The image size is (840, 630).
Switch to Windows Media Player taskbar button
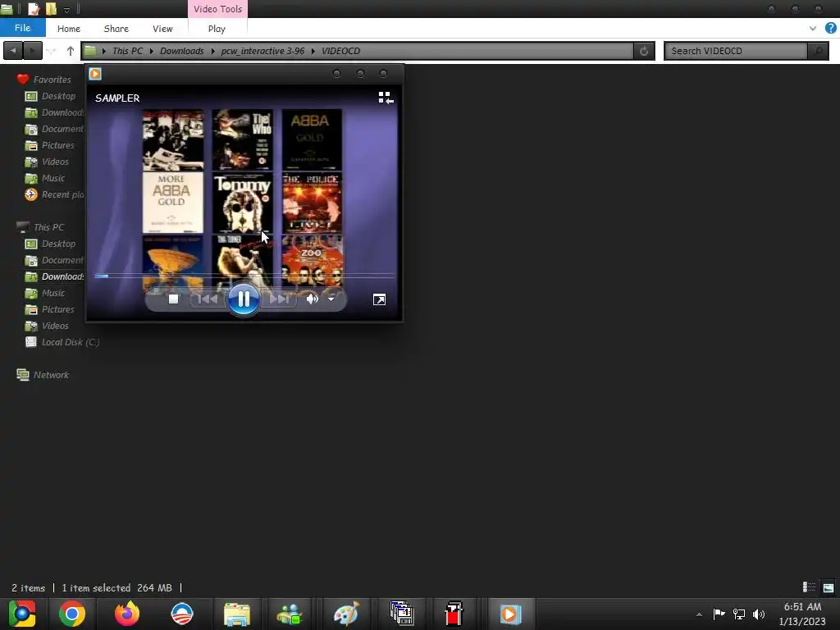point(509,614)
